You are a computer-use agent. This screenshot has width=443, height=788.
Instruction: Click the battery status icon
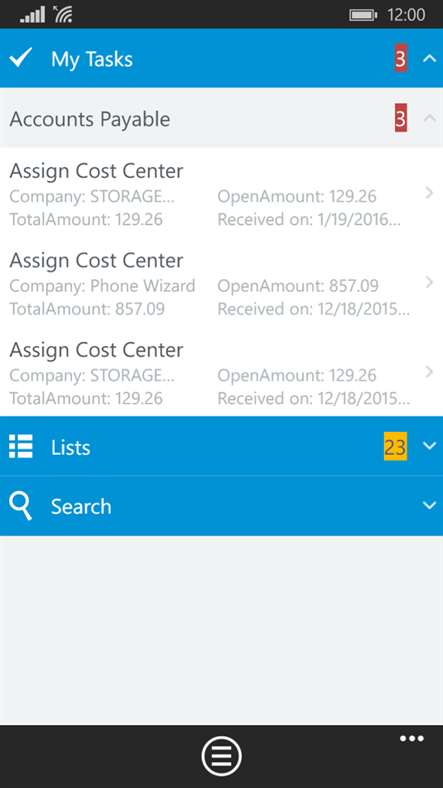pyautogui.click(x=363, y=15)
